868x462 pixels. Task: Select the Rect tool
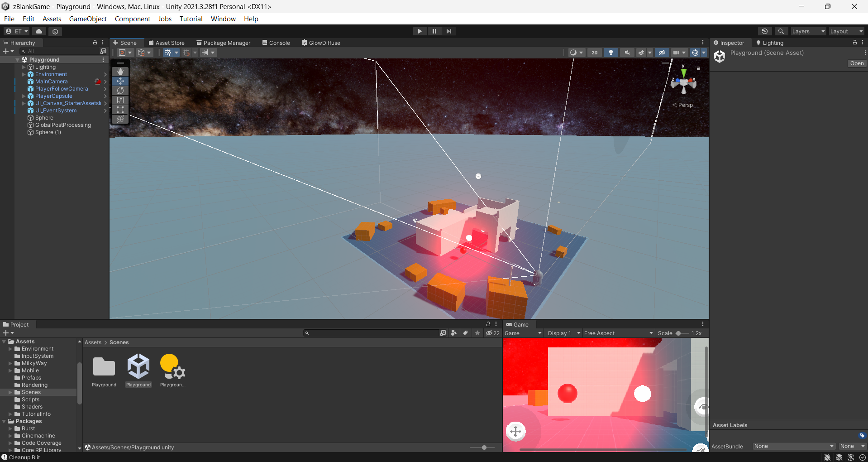(120, 110)
